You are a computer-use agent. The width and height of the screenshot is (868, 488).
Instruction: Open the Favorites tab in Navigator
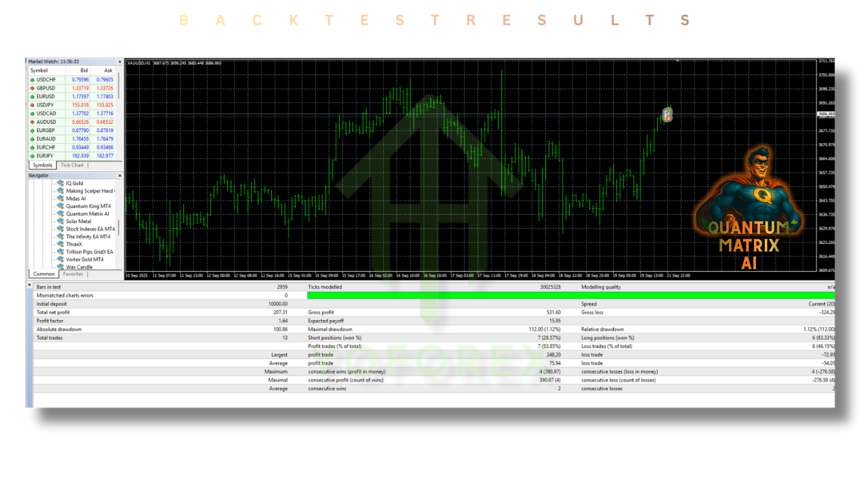pos(73,273)
